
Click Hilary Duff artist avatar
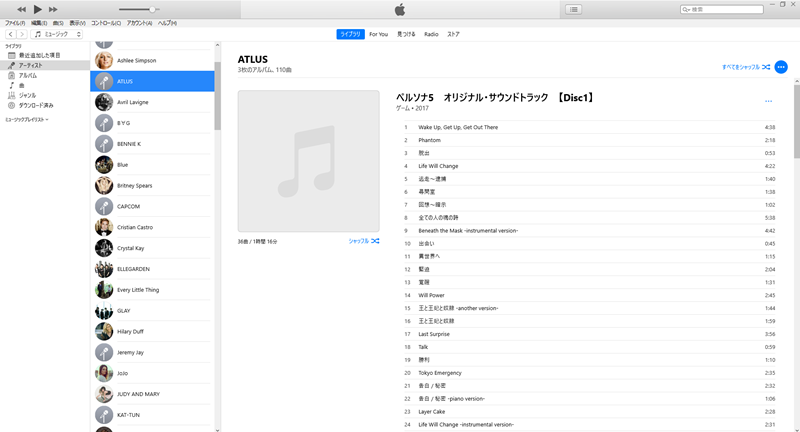[104, 332]
